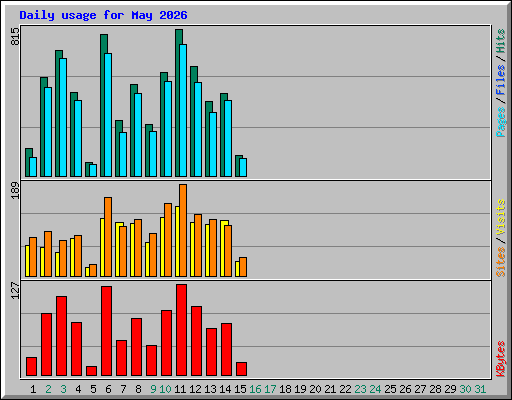
Task: Click the red KBytes bar for day 6
Action: pyautogui.click(x=107, y=331)
